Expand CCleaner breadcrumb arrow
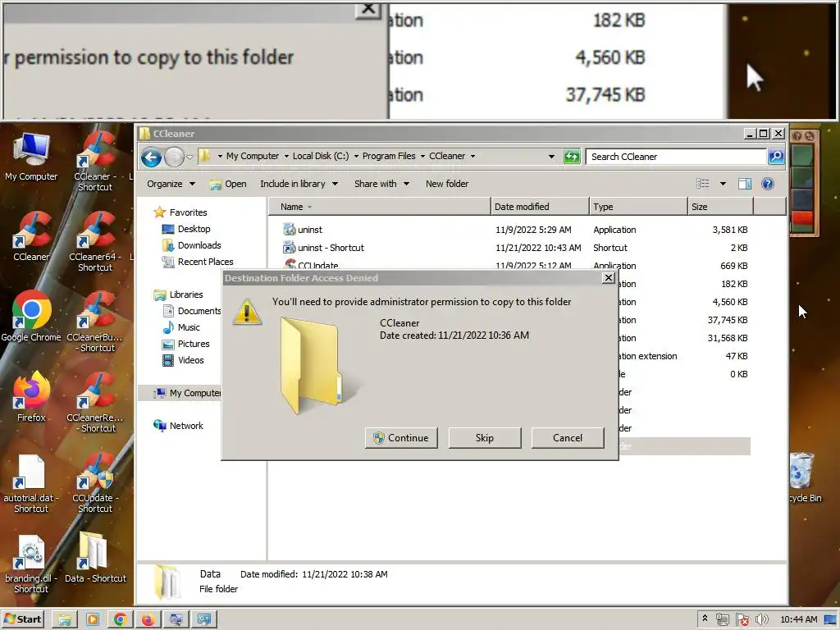The height and width of the screenshot is (630, 840). pos(472,157)
